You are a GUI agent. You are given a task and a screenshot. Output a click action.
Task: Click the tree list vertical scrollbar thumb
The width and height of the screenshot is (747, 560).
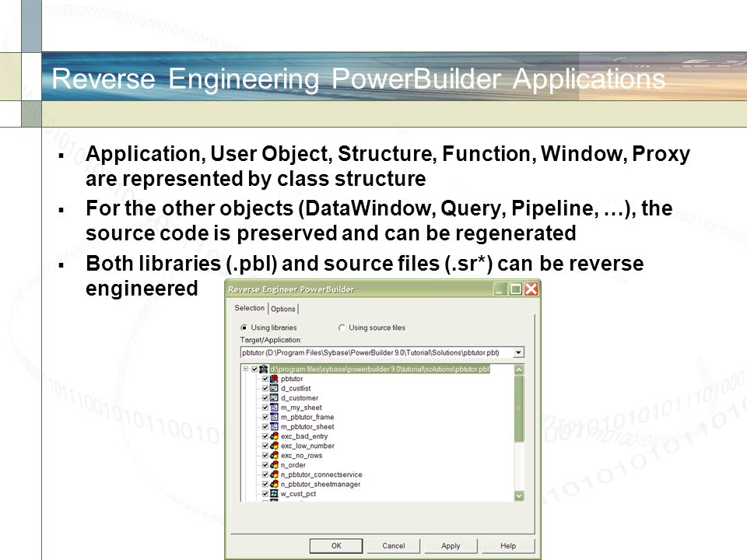(519, 408)
